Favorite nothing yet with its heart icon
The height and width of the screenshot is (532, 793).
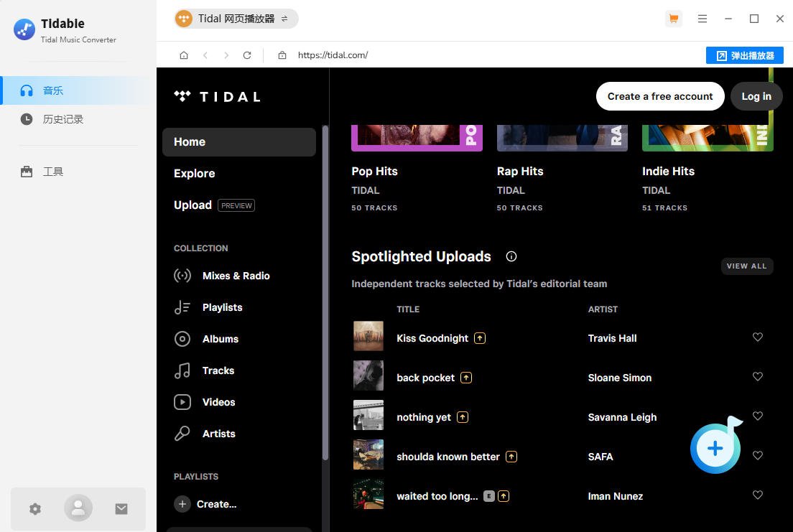click(x=758, y=416)
